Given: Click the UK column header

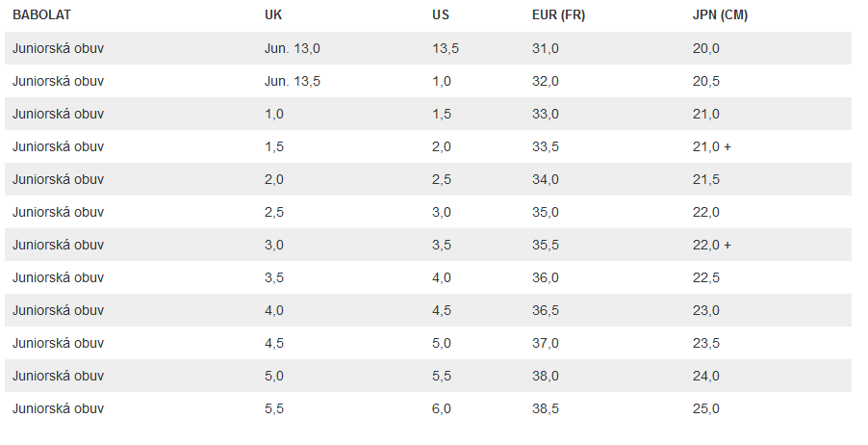Looking at the screenshot, I should (x=274, y=15).
